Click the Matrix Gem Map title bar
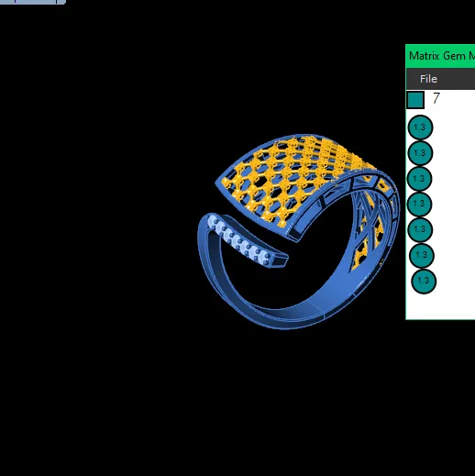 coord(440,56)
